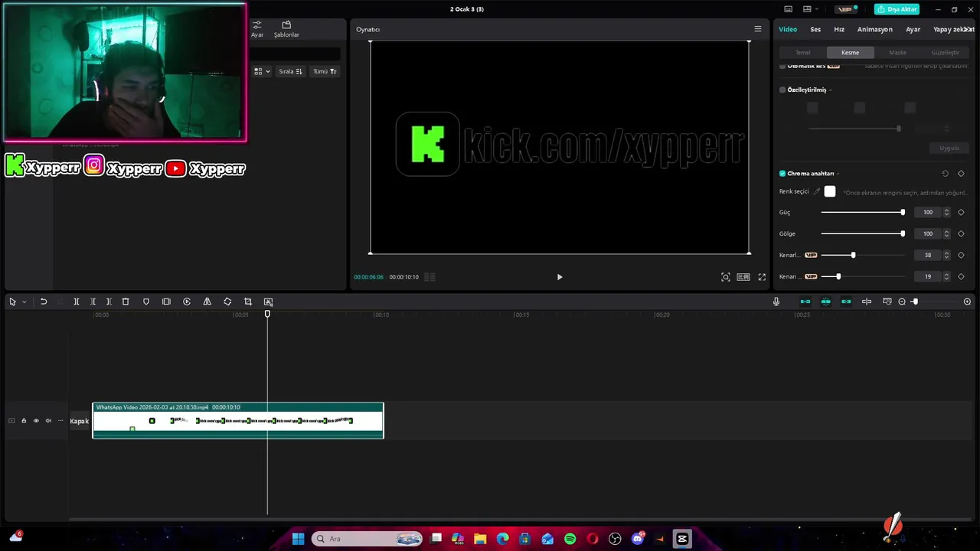
Task: Click the Gölge value stepper arrows
Action: 946,233
